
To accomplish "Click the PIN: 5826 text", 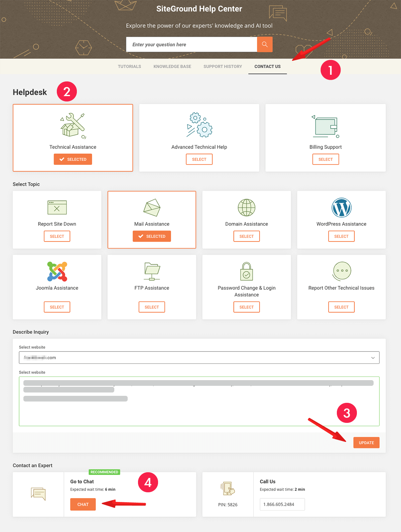I will (x=228, y=505).
